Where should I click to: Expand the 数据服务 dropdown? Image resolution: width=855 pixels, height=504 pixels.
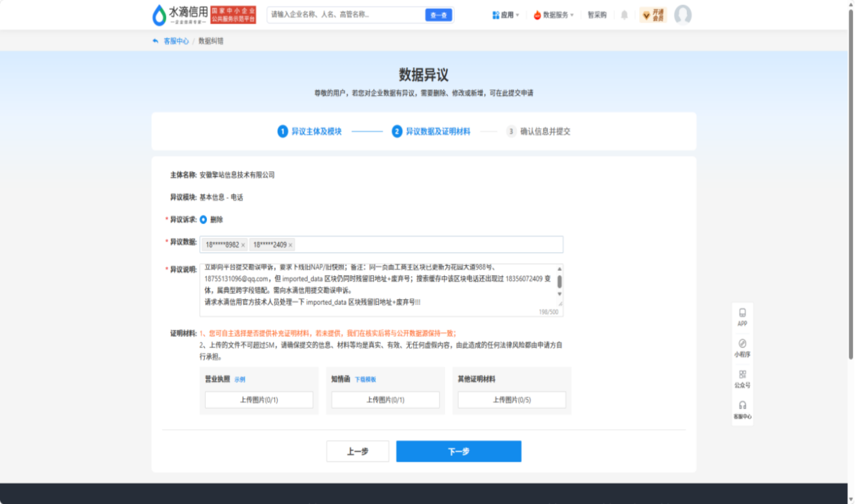pos(554,15)
